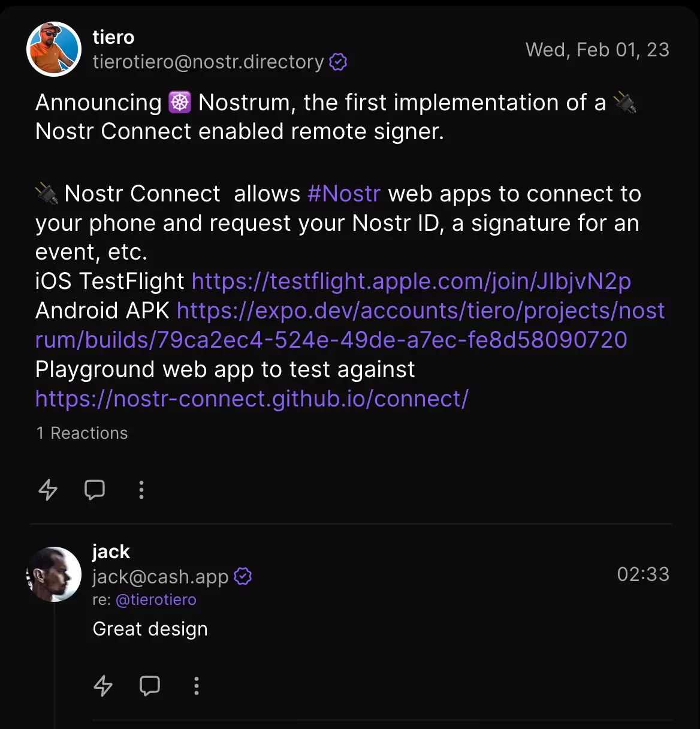Open jack's profile avatar

[54, 574]
